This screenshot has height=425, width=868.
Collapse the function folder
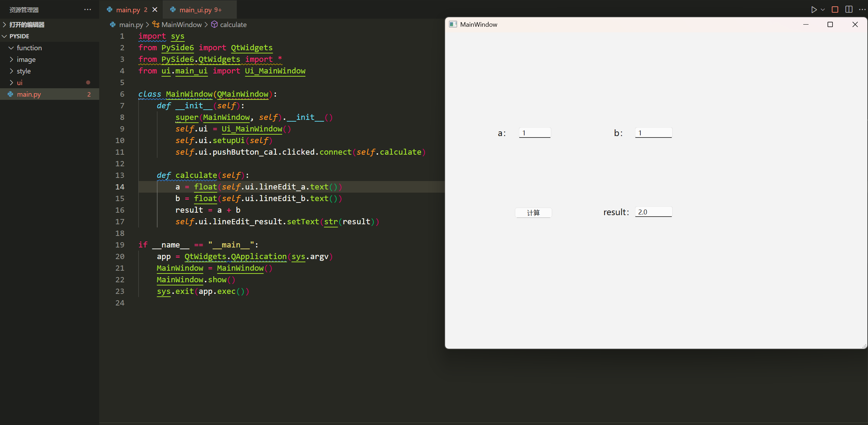click(29, 48)
